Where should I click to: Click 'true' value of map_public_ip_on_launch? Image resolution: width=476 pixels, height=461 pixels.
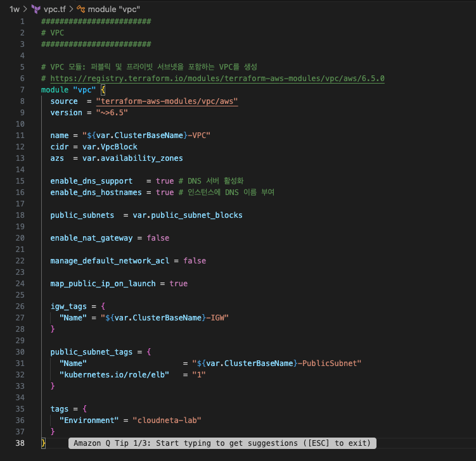[x=179, y=284]
